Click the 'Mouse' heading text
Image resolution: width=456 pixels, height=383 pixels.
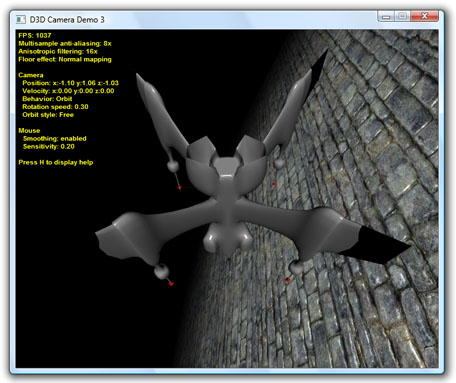pos(29,131)
